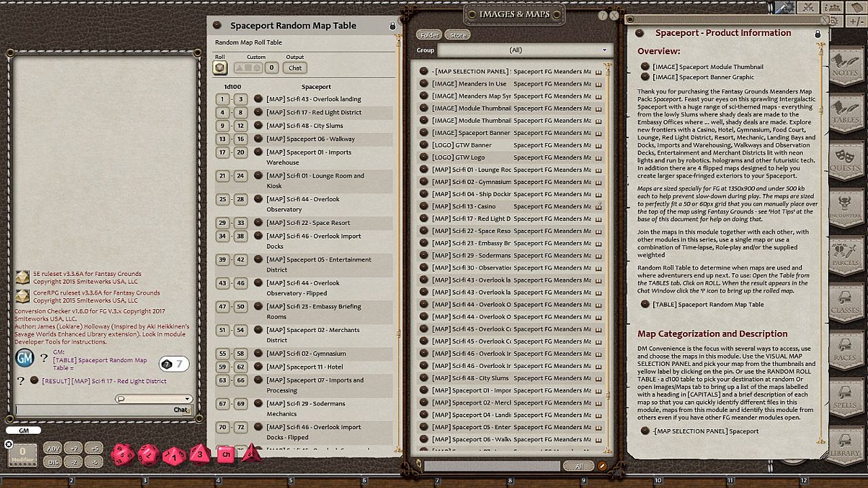
Task: Toggle the lock on Spaceport Random Map Table
Action: (392, 26)
